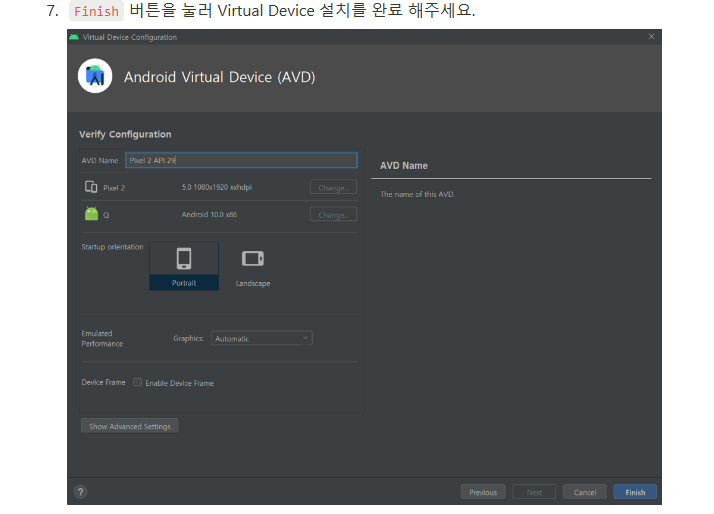Click the 'The name of this AVD.' description
Image resolution: width=714 pixels, height=514 pixels.
(x=418, y=194)
